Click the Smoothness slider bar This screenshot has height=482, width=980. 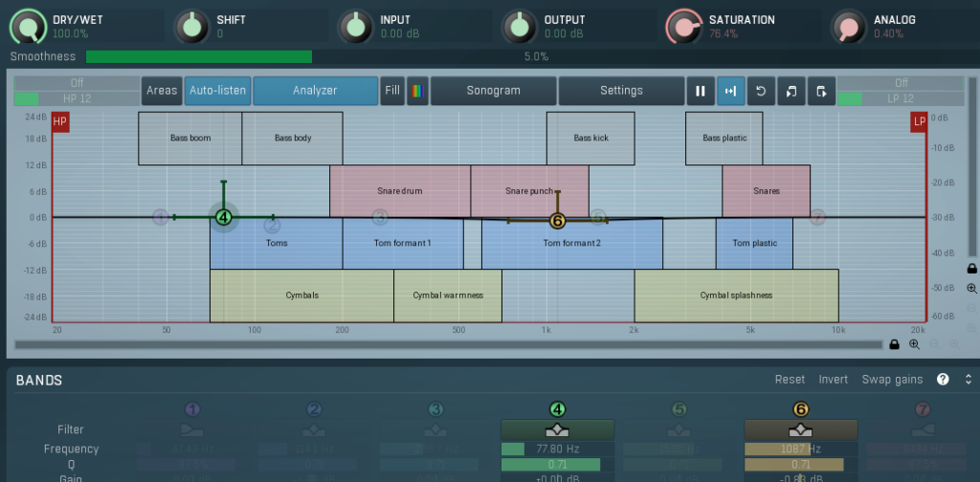[x=536, y=56]
